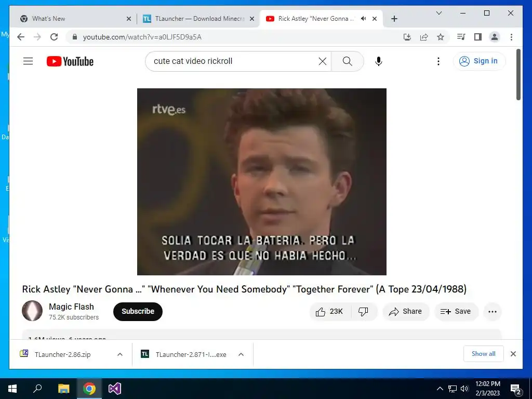Screen dimensions: 532x399
Task: Open the system volume tray icon
Action: (x=464, y=389)
